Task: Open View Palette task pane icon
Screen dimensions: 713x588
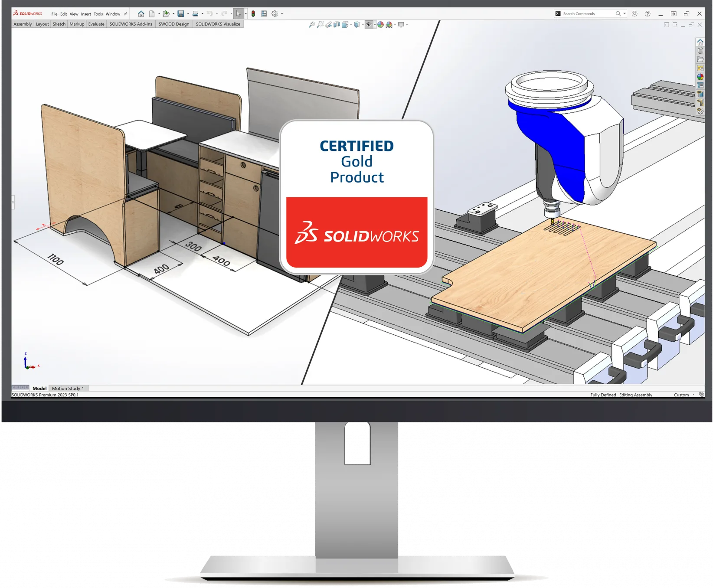Action: pyautogui.click(x=700, y=68)
